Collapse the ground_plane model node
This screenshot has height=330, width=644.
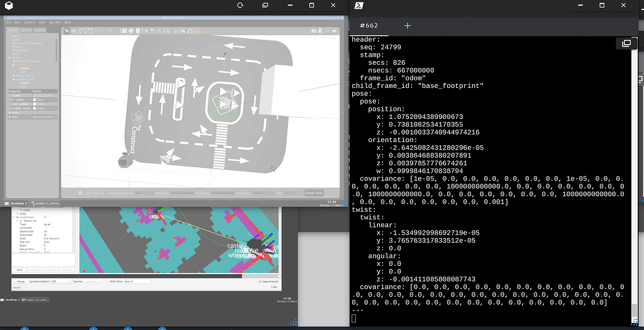(x=14, y=65)
